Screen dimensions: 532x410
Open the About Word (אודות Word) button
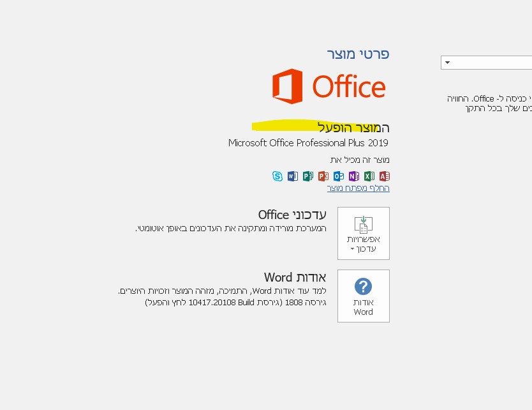point(364,296)
